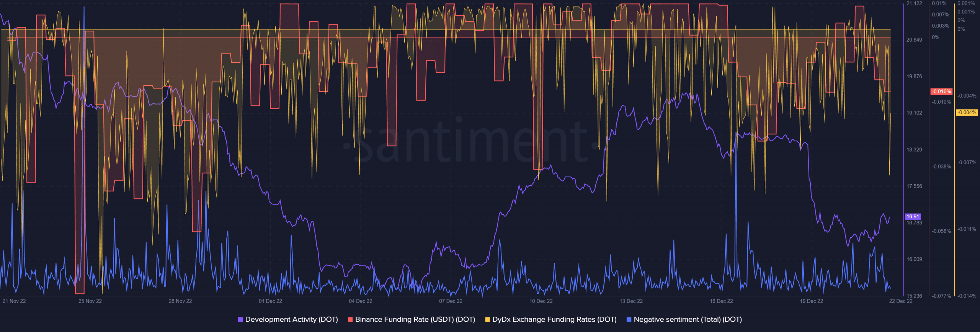Viewport: 980px width, 332px height.
Task: Click purple swatch beside Development Activity
Action: pyautogui.click(x=240, y=319)
